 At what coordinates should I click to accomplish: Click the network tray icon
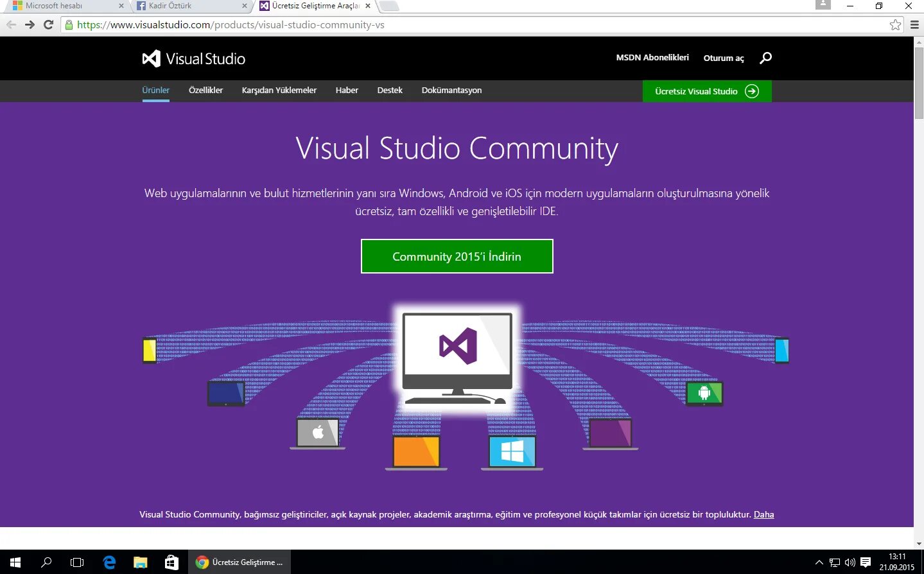click(x=834, y=562)
